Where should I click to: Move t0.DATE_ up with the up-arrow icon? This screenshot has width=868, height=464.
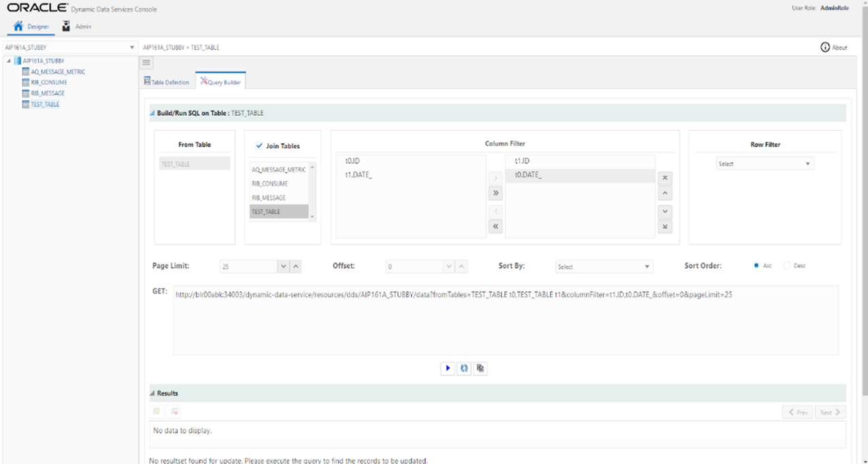[x=664, y=193]
